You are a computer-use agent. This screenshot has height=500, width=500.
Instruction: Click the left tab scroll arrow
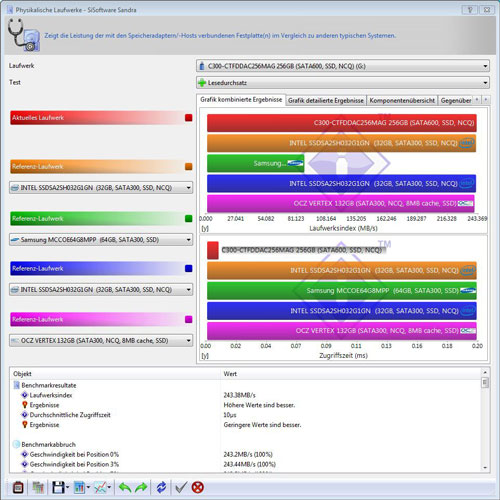[477, 100]
